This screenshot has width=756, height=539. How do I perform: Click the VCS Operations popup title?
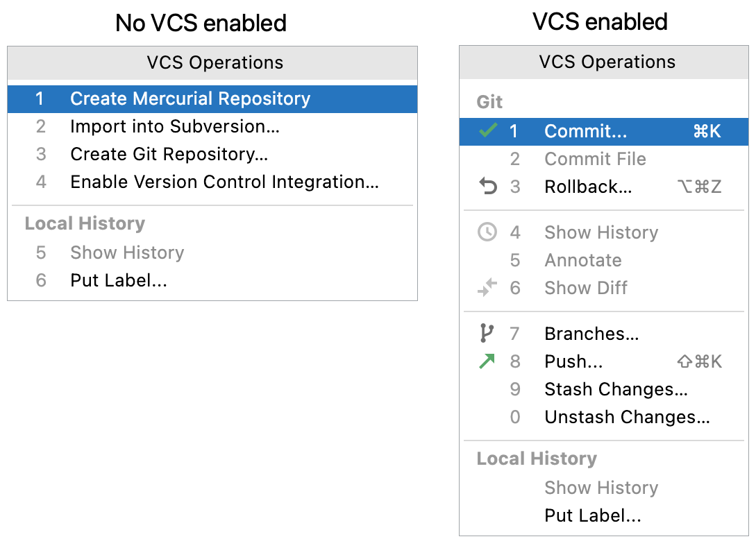click(606, 62)
